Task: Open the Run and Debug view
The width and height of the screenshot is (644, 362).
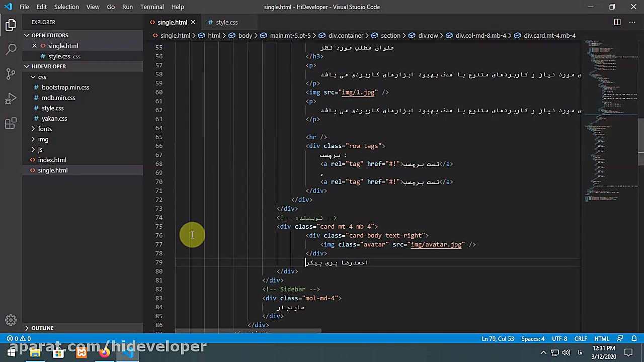Action: coord(11,99)
